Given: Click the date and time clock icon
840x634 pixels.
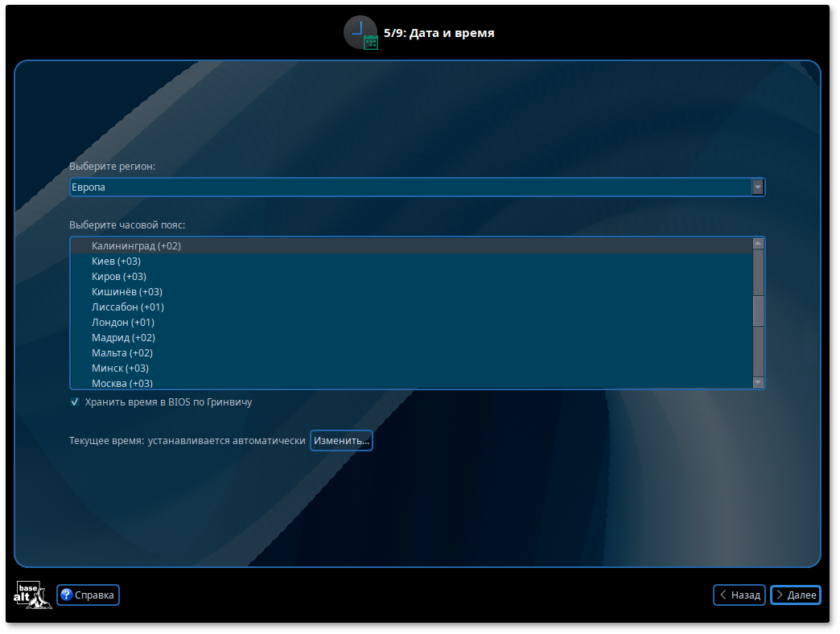Looking at the screenshot, I should pos(360,33).
